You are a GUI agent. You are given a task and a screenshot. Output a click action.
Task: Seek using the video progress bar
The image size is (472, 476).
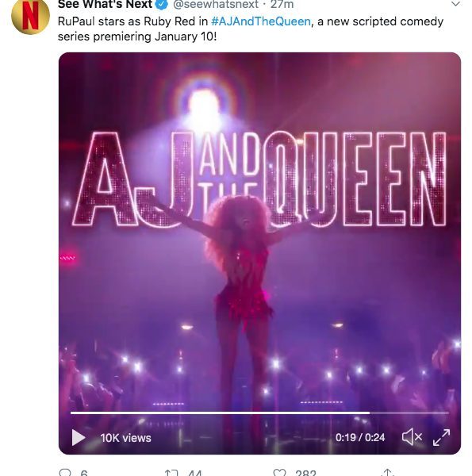[x=259, y=413]
